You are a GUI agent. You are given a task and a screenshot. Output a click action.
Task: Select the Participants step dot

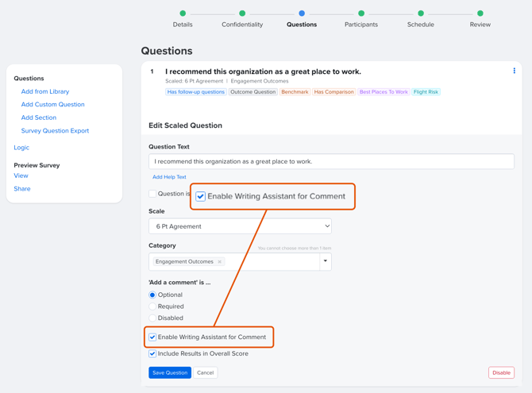pyautogui.click(x=361, y=13)
